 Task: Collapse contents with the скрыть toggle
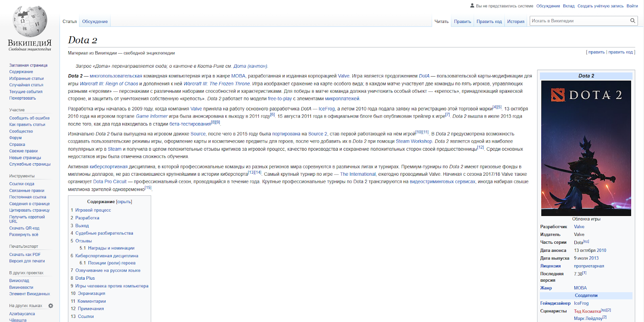click(x=124, y=202)
